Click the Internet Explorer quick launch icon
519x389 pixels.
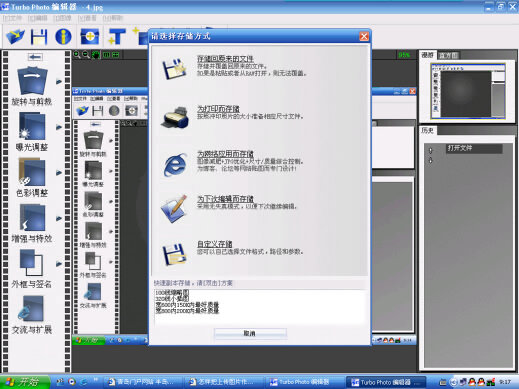pos(83,382)
